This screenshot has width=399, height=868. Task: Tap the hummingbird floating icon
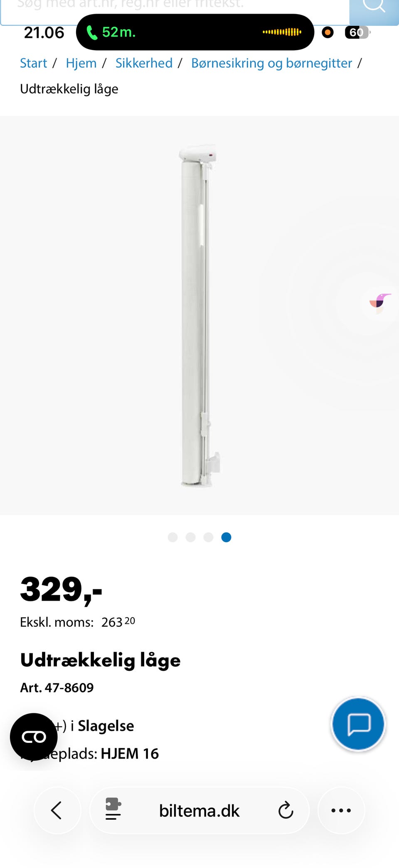click(x=380, y=303)
